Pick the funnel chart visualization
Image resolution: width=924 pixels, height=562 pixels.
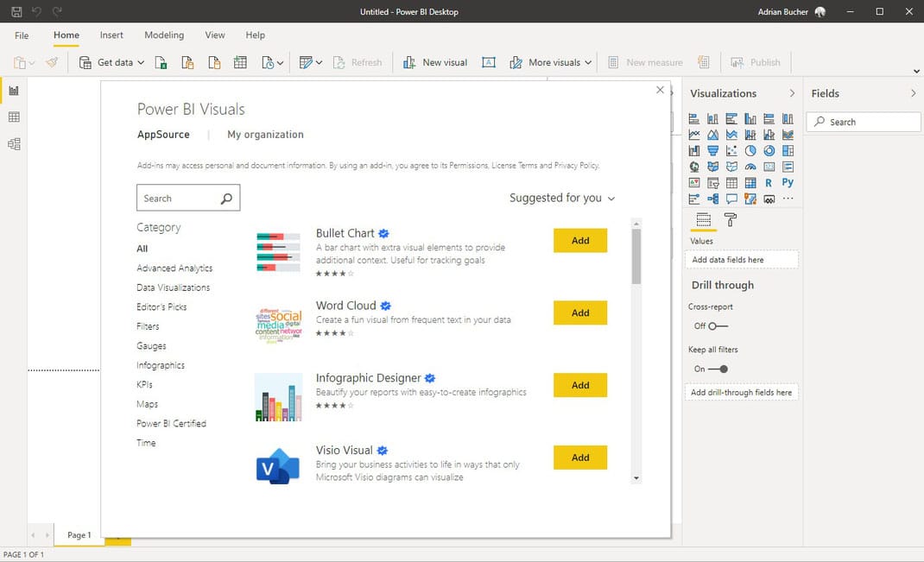coord(712,151)
